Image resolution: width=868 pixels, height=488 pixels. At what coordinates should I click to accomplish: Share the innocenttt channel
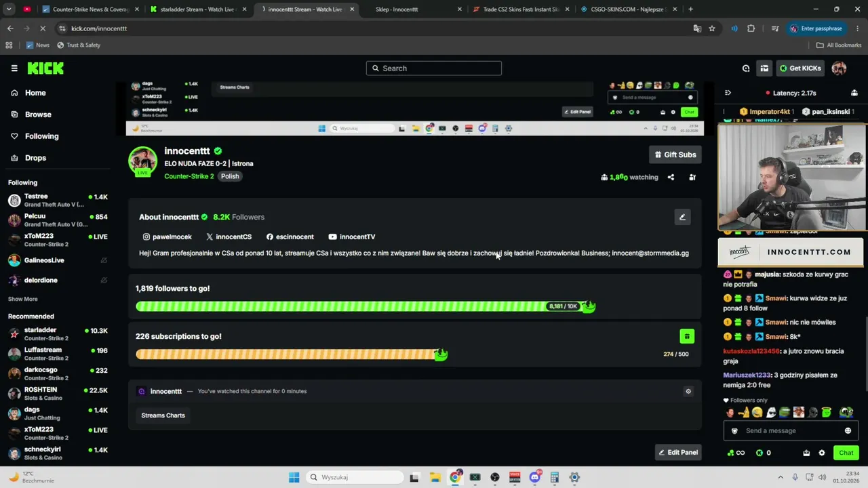pyautogui.click(x=671, y=178)
